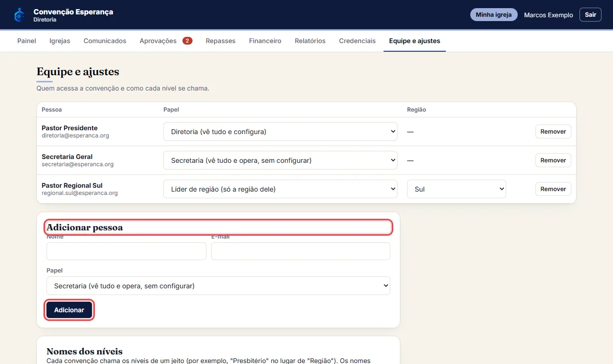Select the Equipe e ajustes tab

point(415,41)
